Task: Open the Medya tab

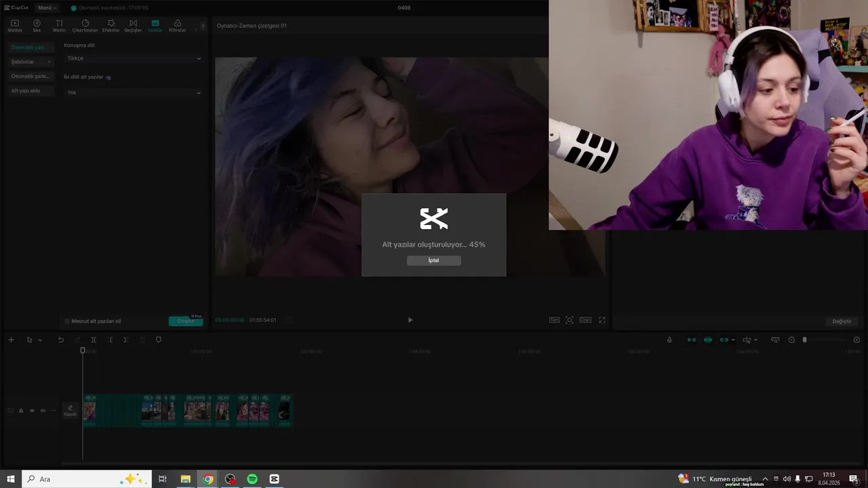Action: pos(15,26)
